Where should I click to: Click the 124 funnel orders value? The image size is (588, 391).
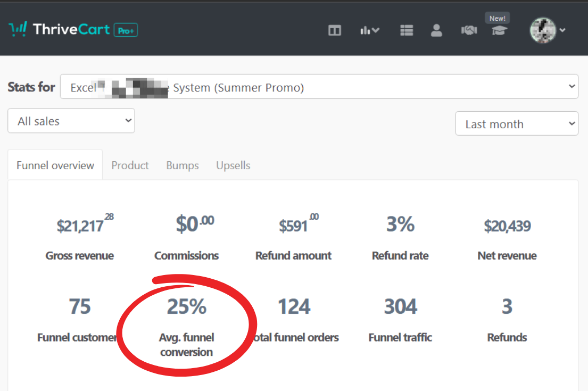tap(294, 306)
